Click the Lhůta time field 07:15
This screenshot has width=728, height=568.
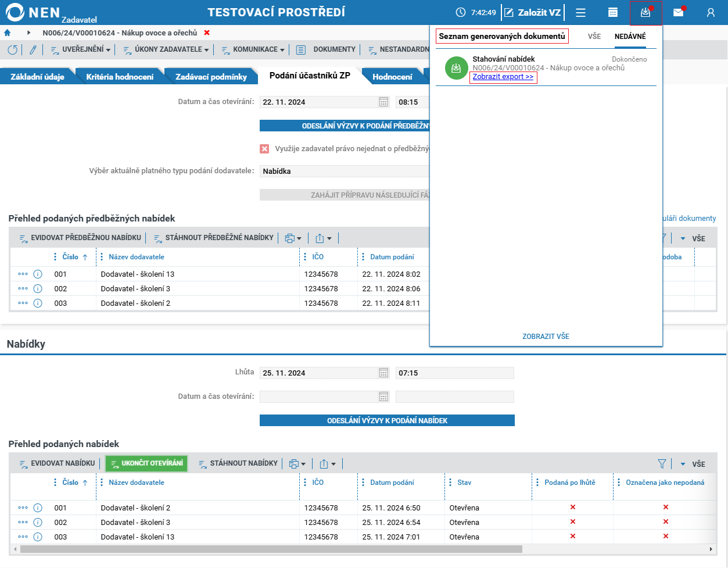coord(455,373)
